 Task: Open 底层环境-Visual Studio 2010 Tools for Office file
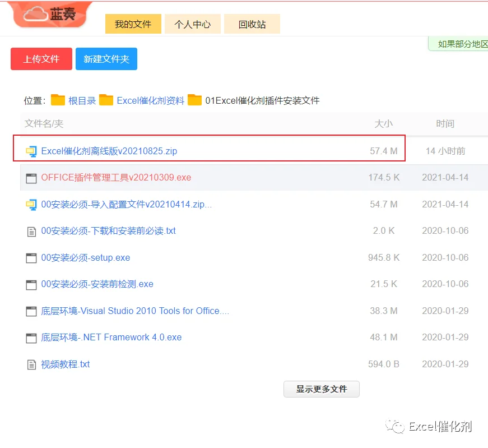135,311
